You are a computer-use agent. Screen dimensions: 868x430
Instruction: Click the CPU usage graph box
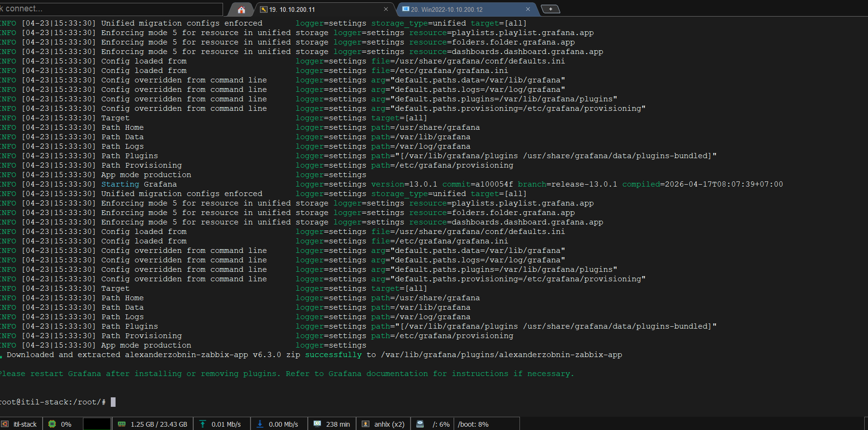click(x=97, y=424)
